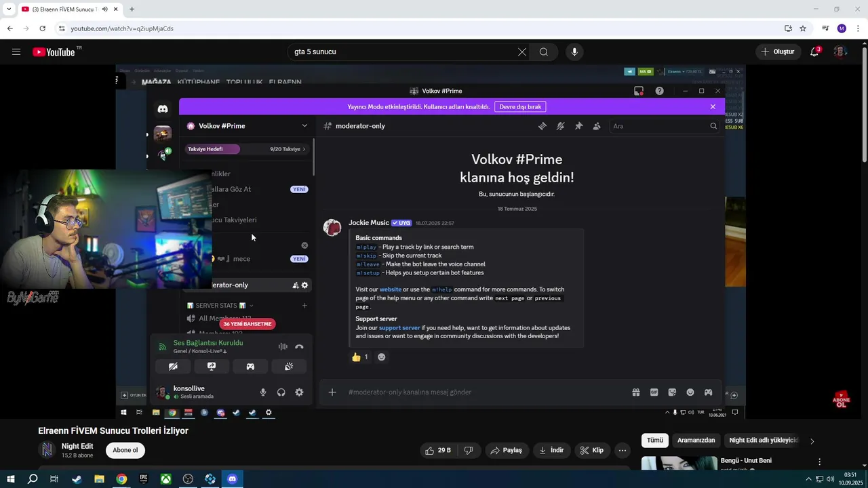Image resolution: width=868 pixels, height=488 pixels.
Task: Open YouTube notifications bell
Action: click(814, 52)
